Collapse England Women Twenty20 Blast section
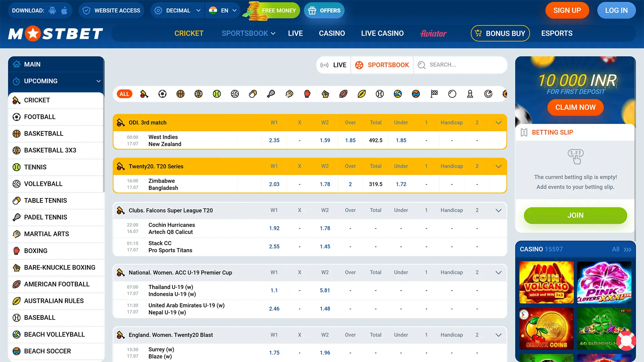This screenshot has height=362, width=644. [498, 335]
